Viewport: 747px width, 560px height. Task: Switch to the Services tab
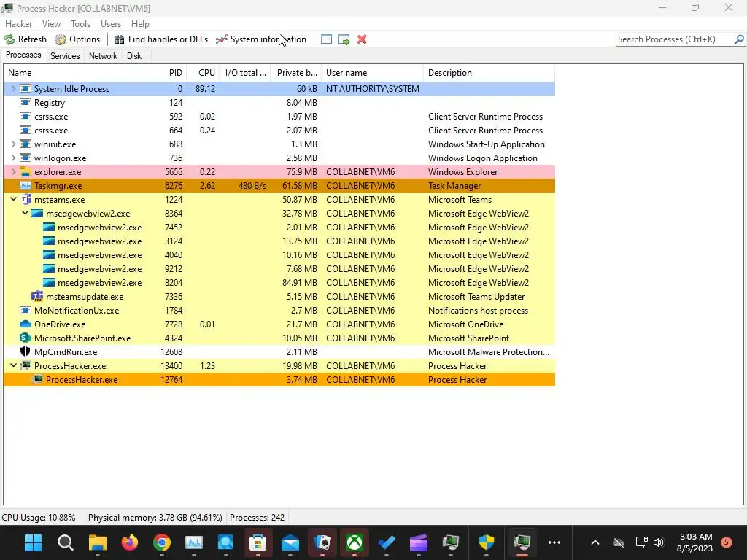click(x=65, y=56)
